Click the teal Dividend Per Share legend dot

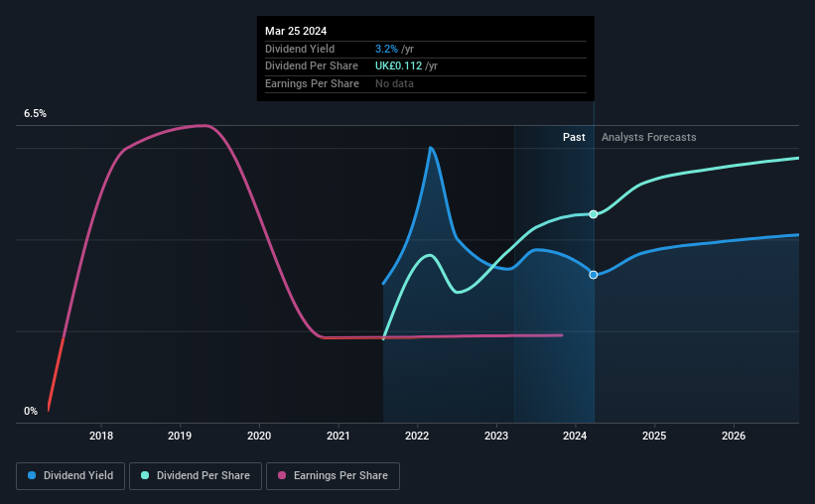(145, 475)
